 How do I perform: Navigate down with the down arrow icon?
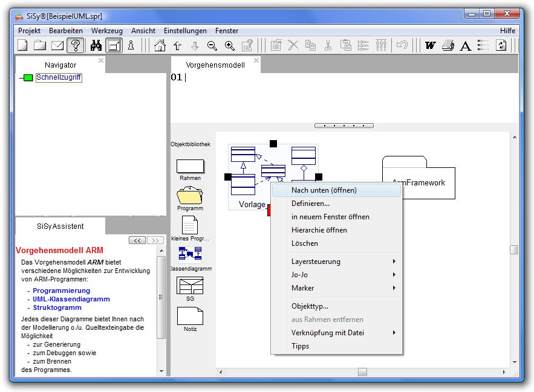(x=195, y=45)
